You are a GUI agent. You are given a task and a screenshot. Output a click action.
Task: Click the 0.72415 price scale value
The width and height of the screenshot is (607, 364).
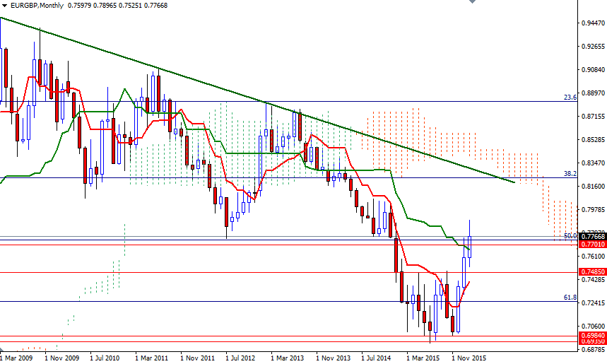pyautogui.click(x=594, y=303)
